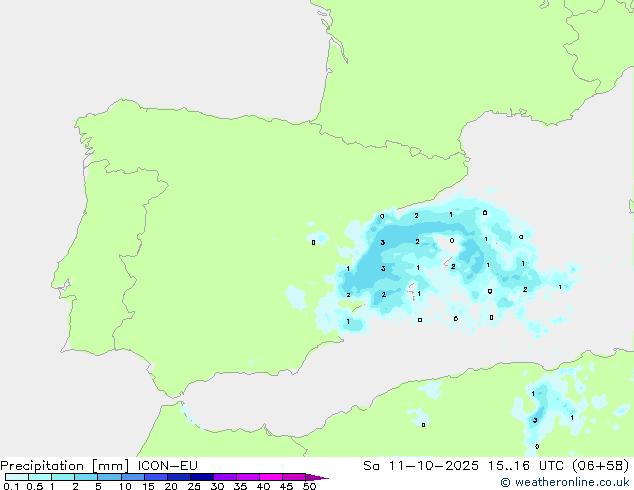This screenshot has height=490, width=634.
Task: Click the legend value '10'
Action: 125,486
